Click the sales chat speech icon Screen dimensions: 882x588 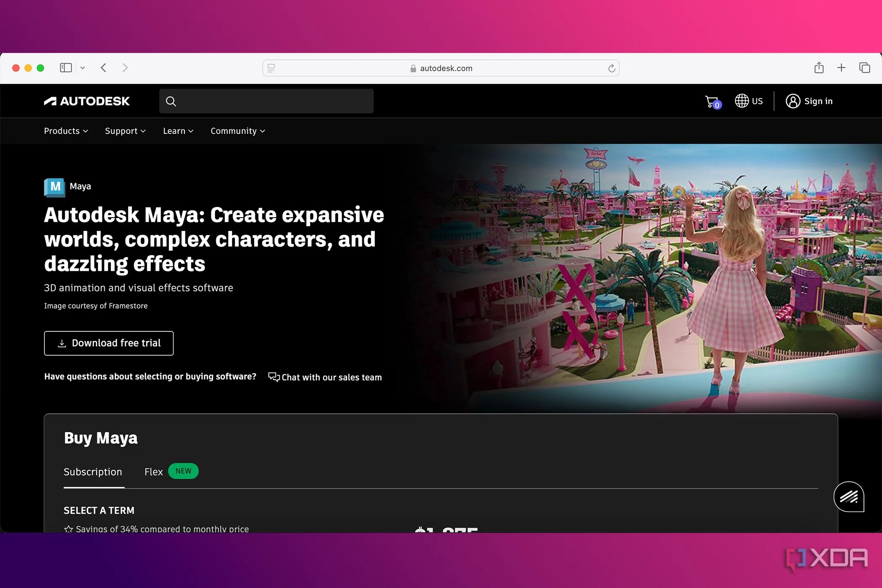(274, 377)
